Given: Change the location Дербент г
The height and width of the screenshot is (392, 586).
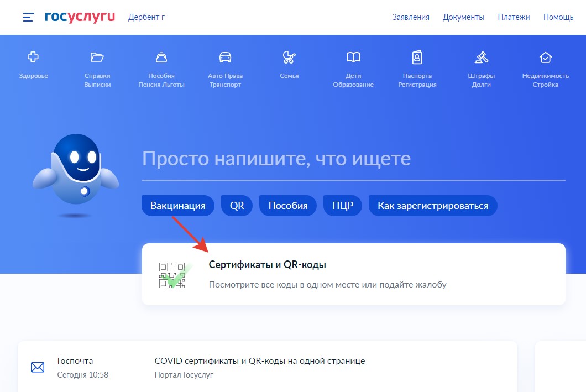Looking at the screenshot, I should point(146,17).
